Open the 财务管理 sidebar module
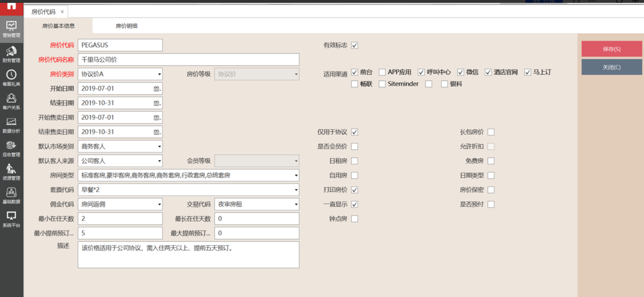Viewport: 644px width, 297px height. click(11, 54)
